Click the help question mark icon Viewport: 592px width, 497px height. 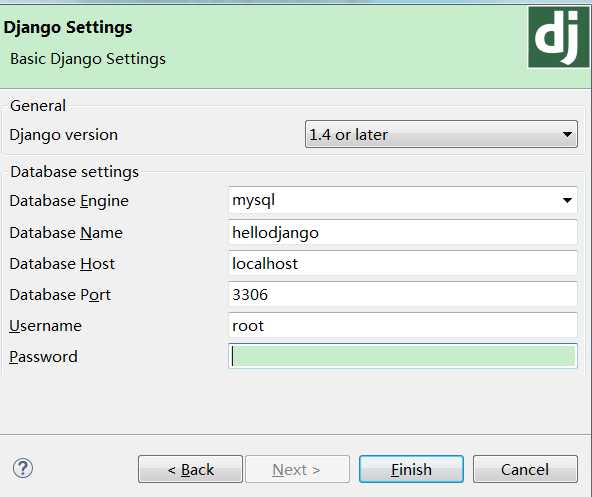[x=23, y=469]
